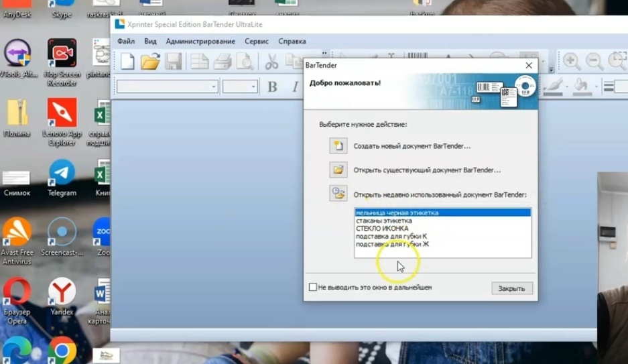
Task: Click the Save floppy disk icon
Action: pos(174,62)
